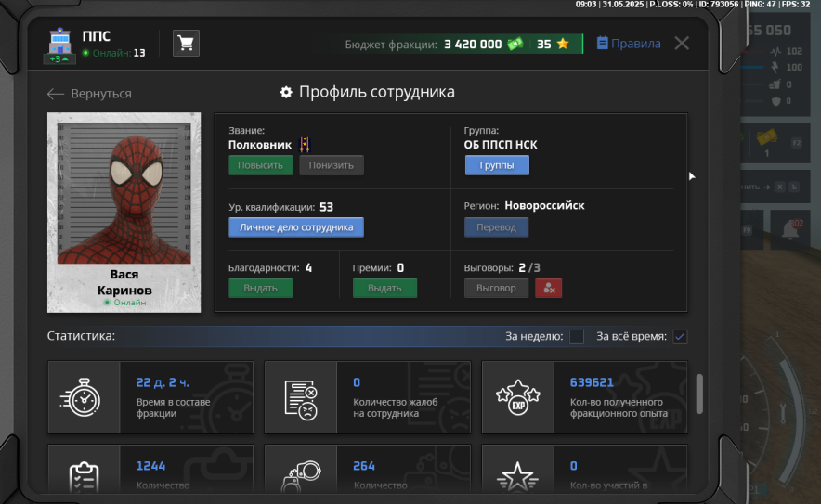821x504 pixels.
Task: Open the faction shop cart icon
Action: [186, 44]
